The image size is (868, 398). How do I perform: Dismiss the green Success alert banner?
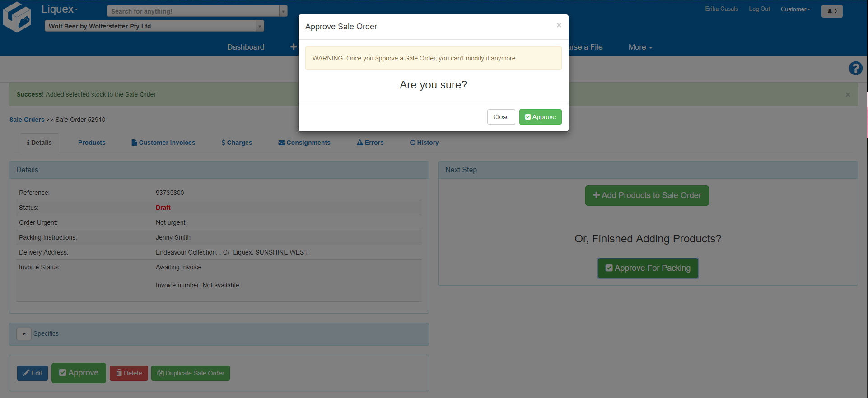pos(848,95)
